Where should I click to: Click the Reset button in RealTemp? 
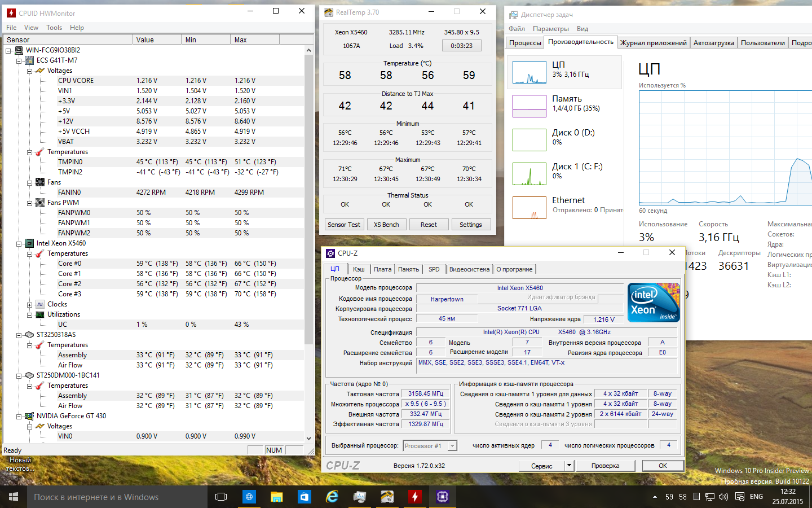pyautogui.click(x=429, y=225)
